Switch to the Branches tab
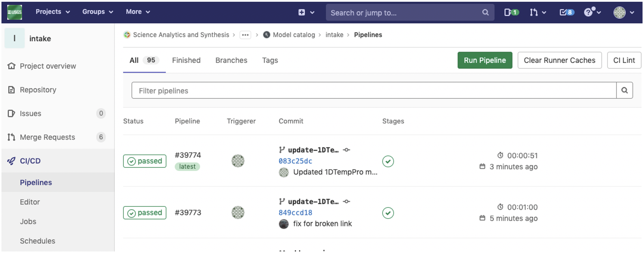The height and width of the screenshot is (264, 644). click(x=231, y=60)
